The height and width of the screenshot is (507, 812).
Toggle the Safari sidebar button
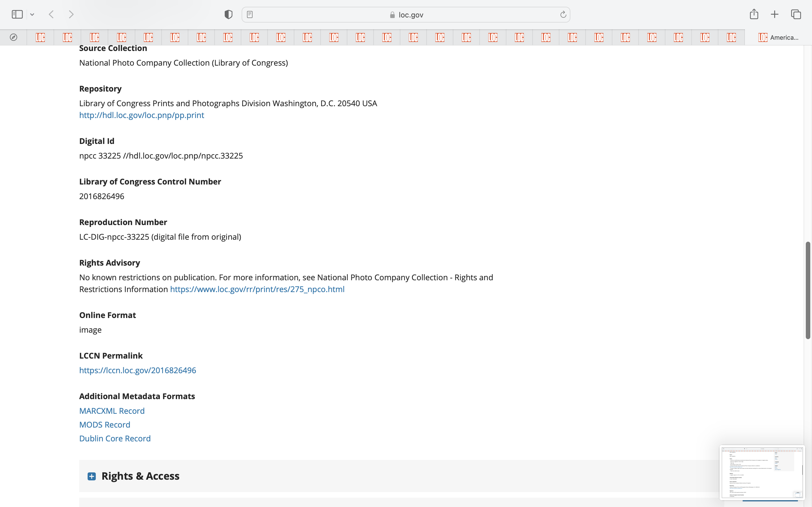pyautogui.click(x=17, y=14)
